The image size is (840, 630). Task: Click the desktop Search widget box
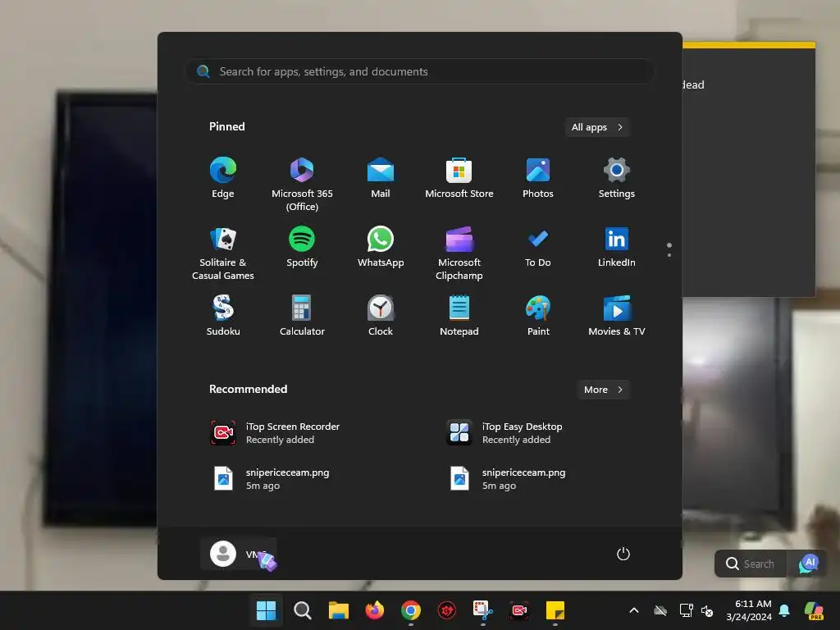751,564
